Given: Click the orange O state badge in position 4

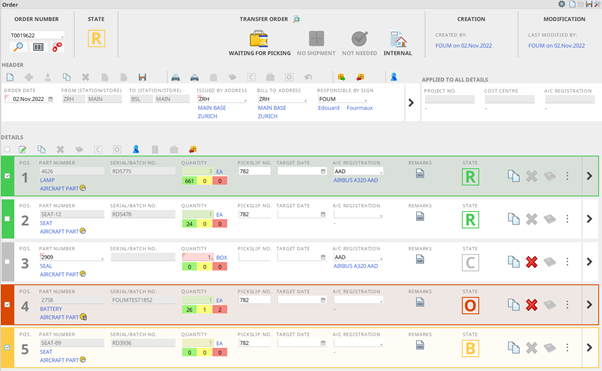Looking at the screenshot, I should point(470,306).
